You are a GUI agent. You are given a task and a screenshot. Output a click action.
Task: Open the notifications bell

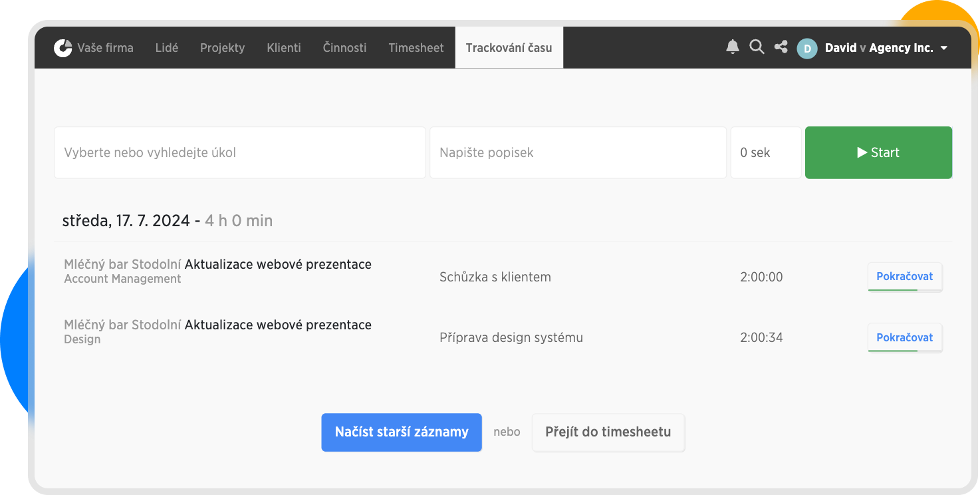(733, 47)
